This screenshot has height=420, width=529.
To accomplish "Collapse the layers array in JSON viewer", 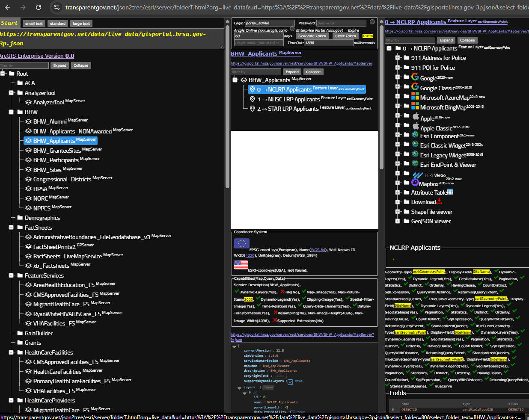I will tap(239, 388).
